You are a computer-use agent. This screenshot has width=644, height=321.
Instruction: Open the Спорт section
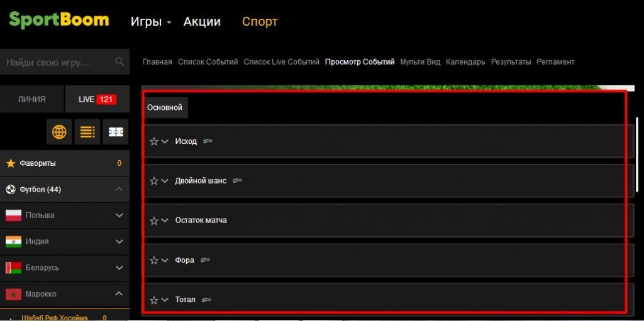260,21
